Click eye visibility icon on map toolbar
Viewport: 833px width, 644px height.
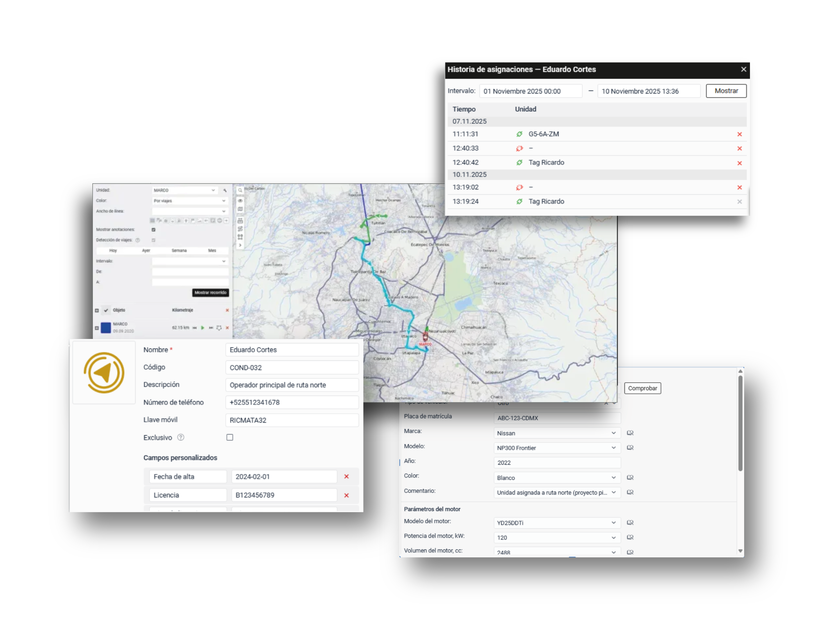(x=240, y=201)
